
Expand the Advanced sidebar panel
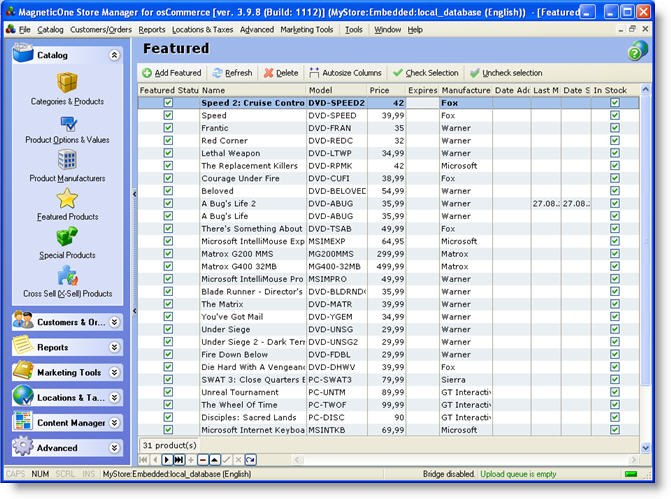114,448
